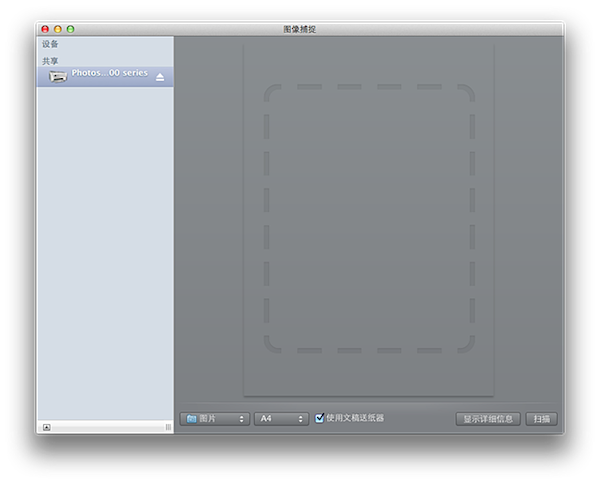Screen dimensions: 600x484
Task: Select the Photos...00 series scanner device
Action: pyautogui.click(x=105, y=77)
